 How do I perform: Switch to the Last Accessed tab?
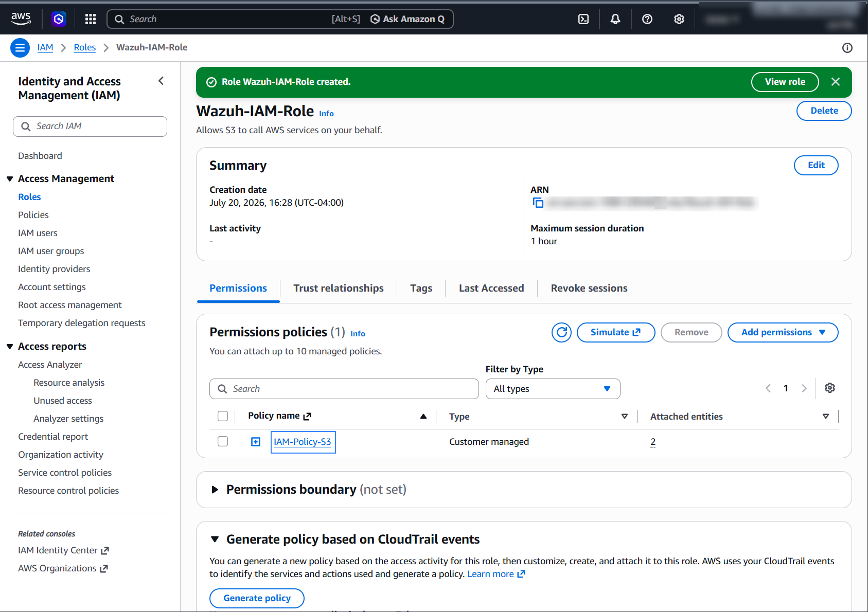click(491, 289)
